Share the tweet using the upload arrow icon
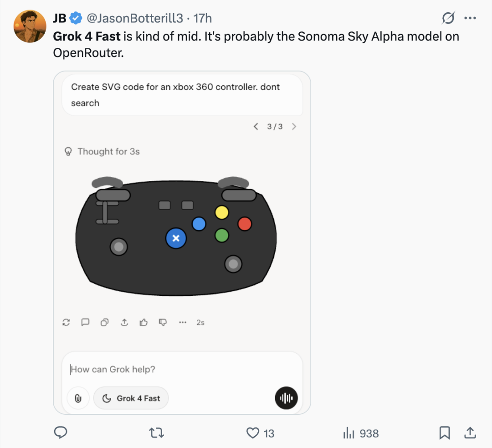The image size is (492, 448). click(470, 433)
